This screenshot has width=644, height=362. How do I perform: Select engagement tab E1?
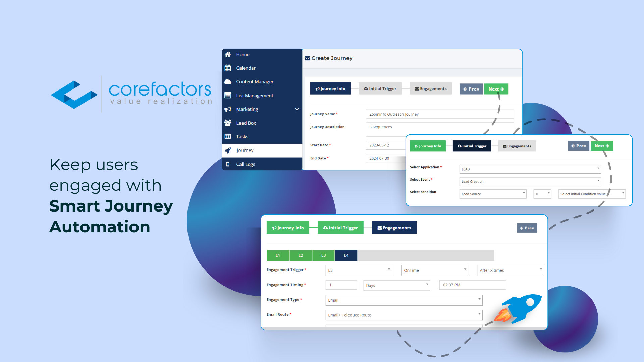click(x=277, y=255)
